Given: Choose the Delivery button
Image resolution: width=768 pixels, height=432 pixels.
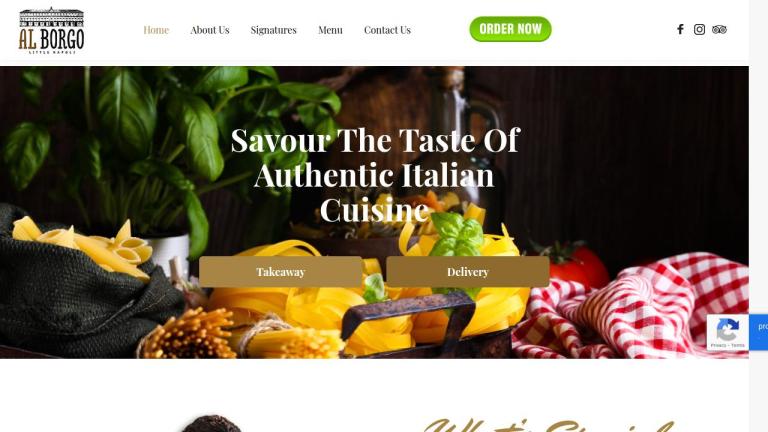Looking at the screenshot, I should click(x=468, y=271).
